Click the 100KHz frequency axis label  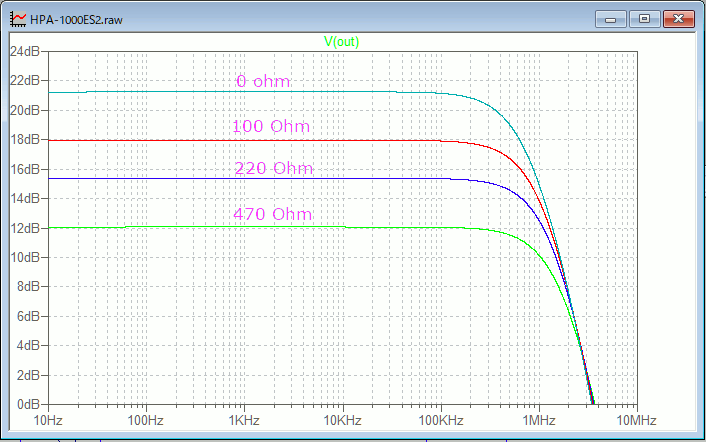(x=440, y=418)
